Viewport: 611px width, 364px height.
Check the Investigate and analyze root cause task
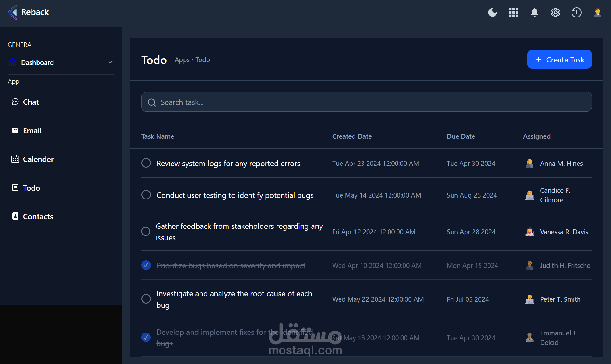(146, 299)
